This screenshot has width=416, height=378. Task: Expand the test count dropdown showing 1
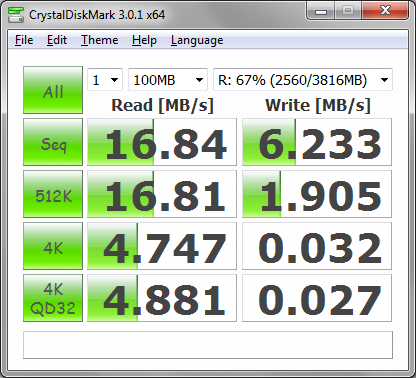click(105, 80)
